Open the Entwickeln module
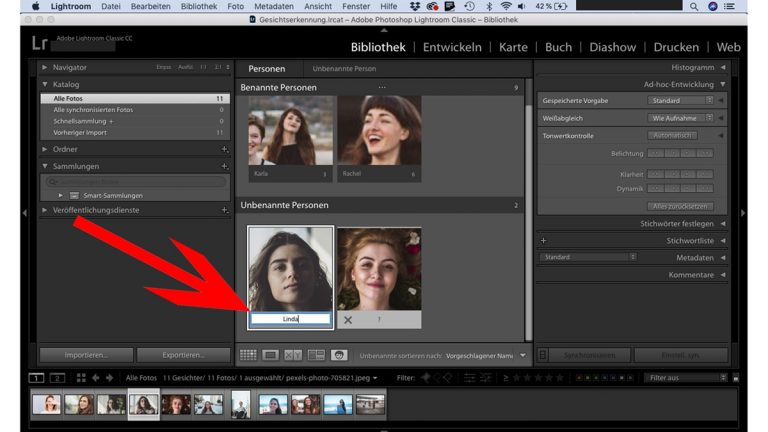 tap(452, 47)
